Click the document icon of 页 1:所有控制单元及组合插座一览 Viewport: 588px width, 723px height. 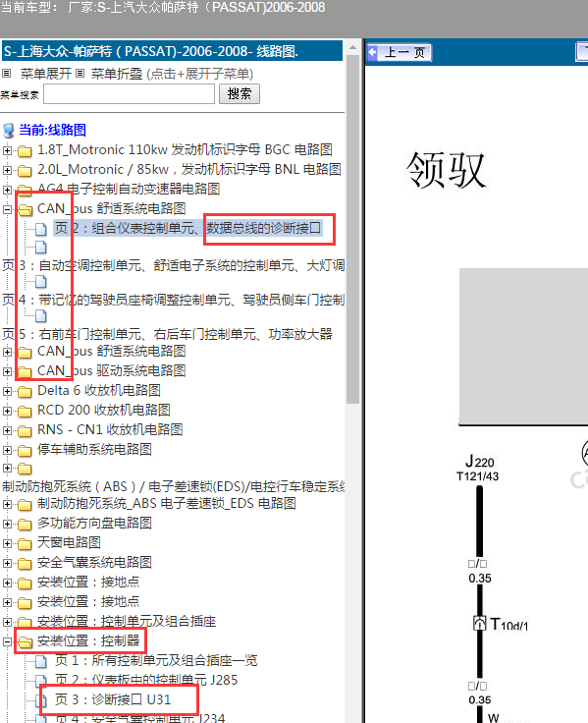tap(41, 662)
